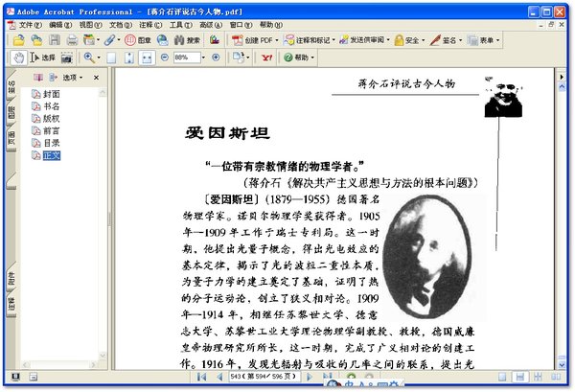The height and width of the screenshot is (392, 575).
Task: Click the snapshot camera tool
Action: [x=66, y=58]
